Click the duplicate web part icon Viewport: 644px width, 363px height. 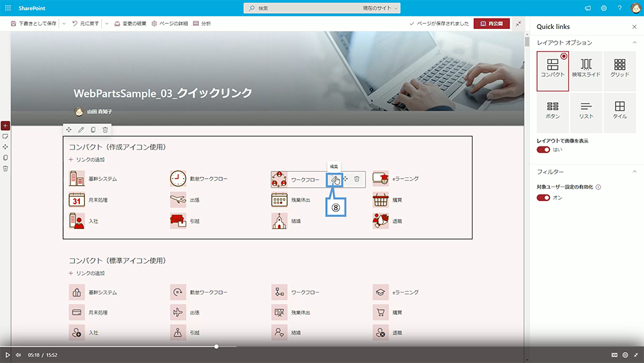click(93, 130)
